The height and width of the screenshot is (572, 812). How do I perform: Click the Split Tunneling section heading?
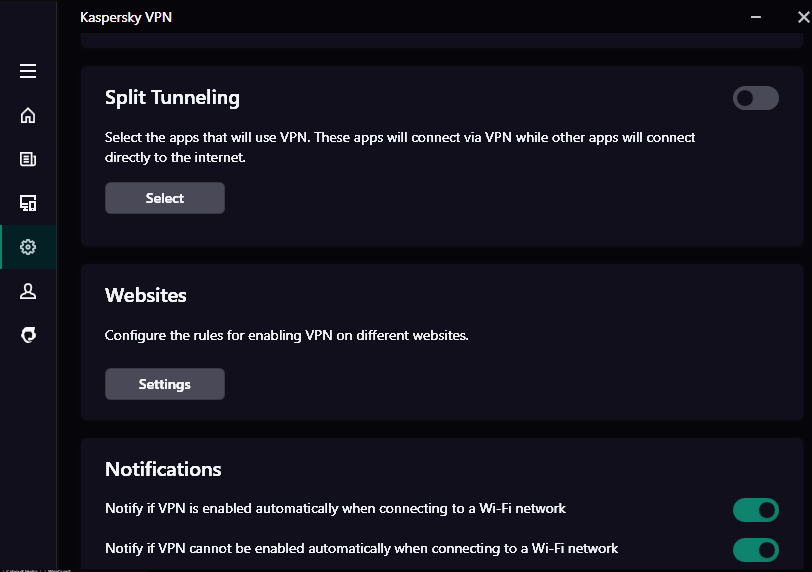(x=172, y=98)
